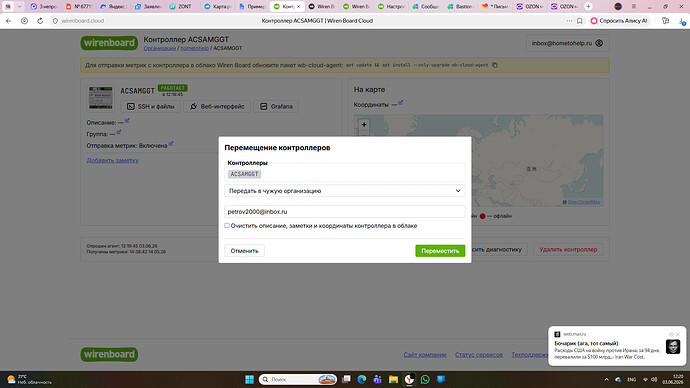Zoom in the map with plus button
The height and width of the screenshot is (388, 690).
(x=364, y=124)
